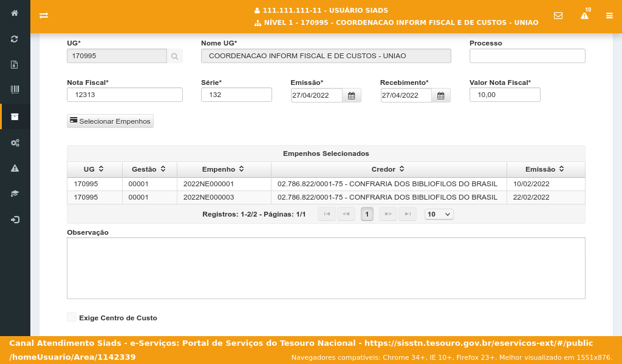Open the home icon in sidebar

(15, 13)
